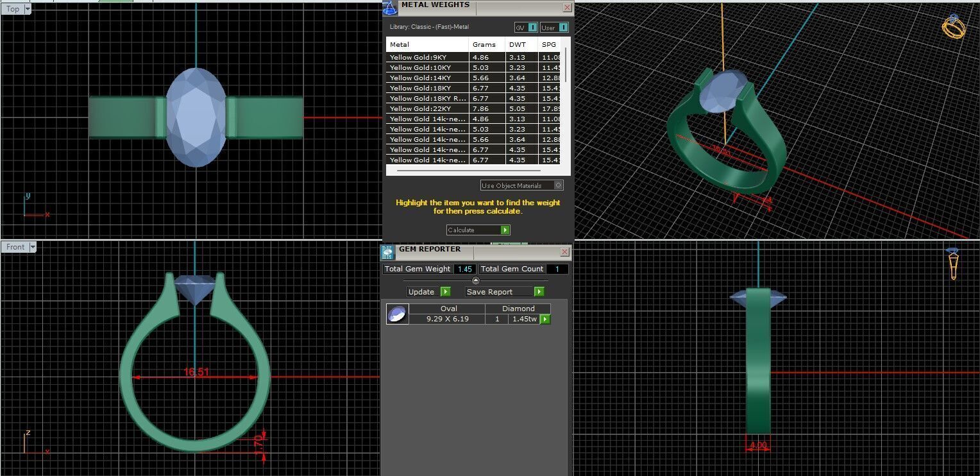
Task: Click the Diamond material cell
Action: [x=518, y=309]
